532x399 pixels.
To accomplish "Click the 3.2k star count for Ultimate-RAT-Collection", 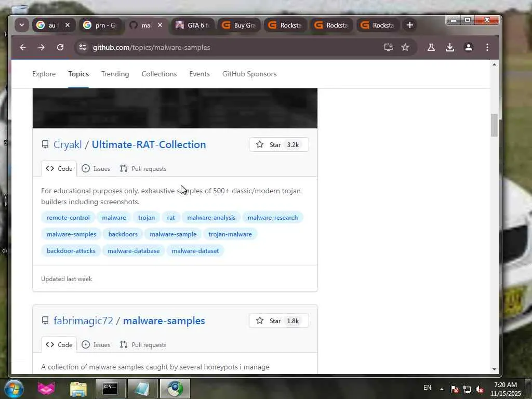I will [x=293, y=145].
